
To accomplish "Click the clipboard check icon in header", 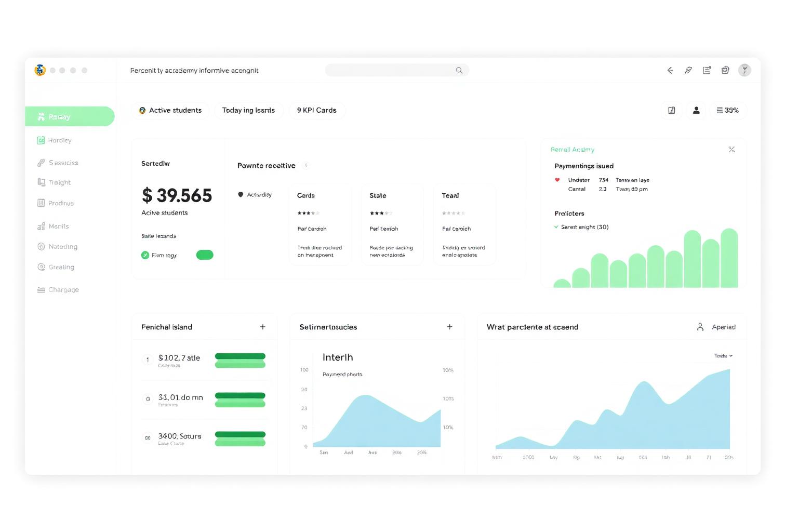I will pos(725,70).
